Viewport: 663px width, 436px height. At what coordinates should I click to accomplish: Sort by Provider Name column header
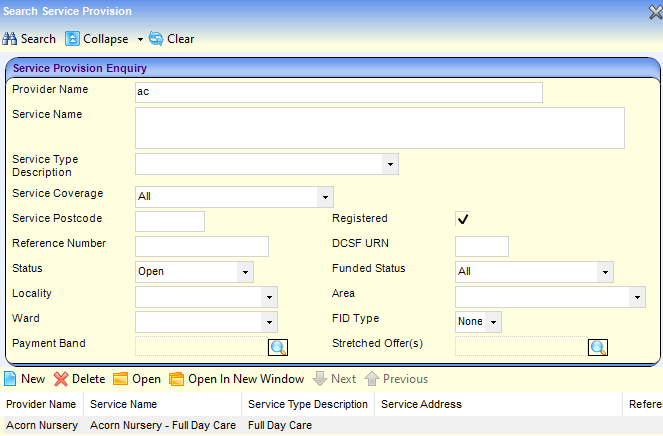pos(41,404)
